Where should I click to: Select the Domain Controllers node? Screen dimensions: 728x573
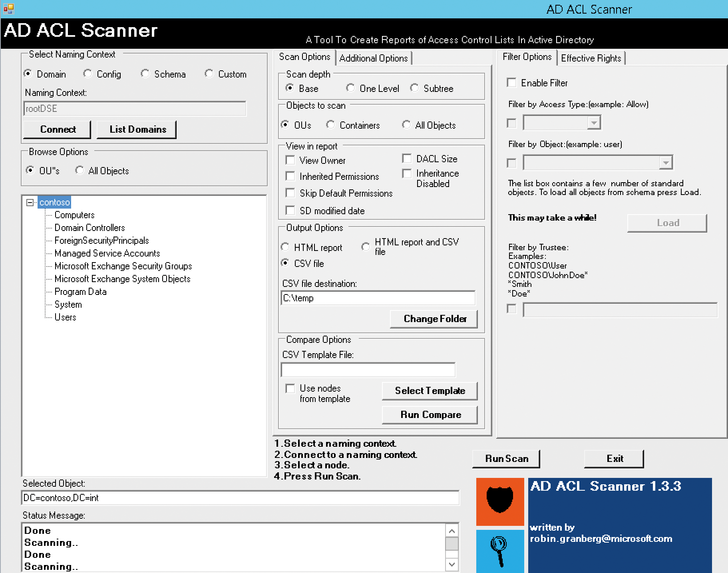[89, 227]
